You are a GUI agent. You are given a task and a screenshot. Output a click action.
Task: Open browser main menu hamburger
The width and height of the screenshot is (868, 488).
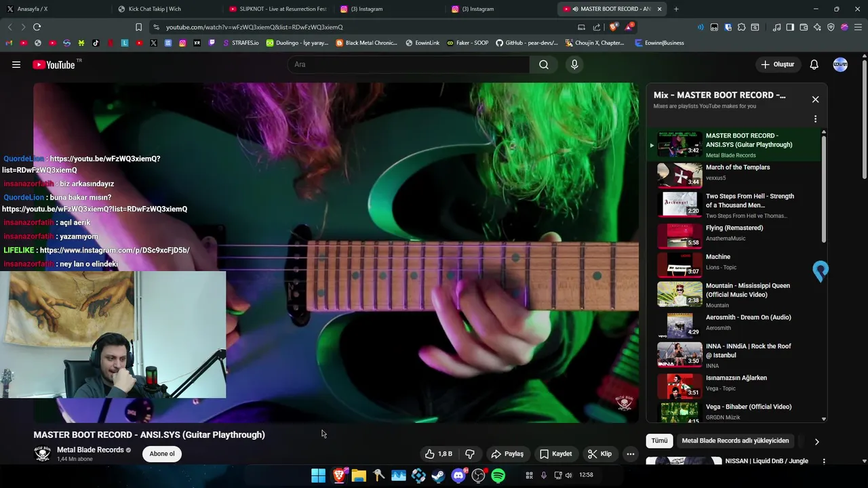click(x=858, y=27)
